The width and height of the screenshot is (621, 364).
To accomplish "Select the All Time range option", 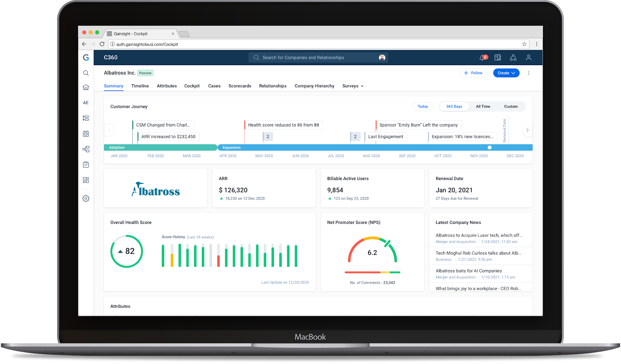I will [x=483, y=106].
